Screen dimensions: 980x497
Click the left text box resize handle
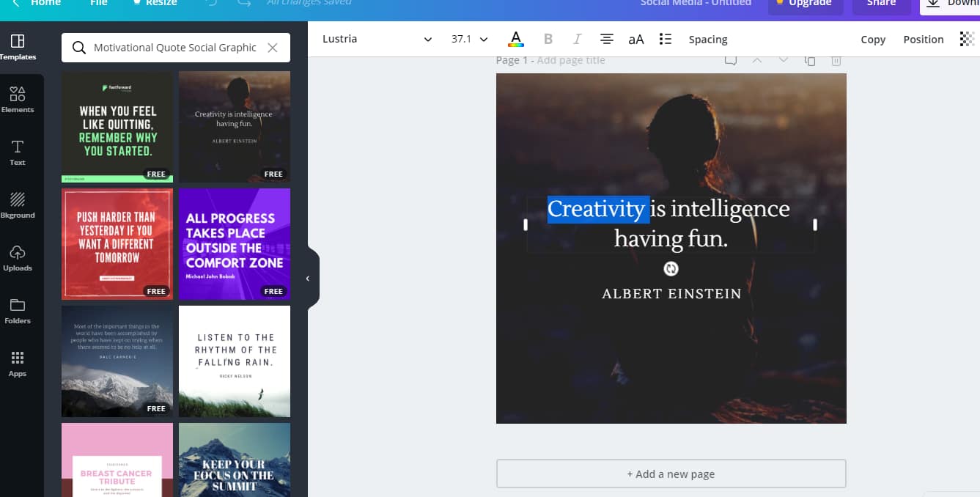click(526, 224)
